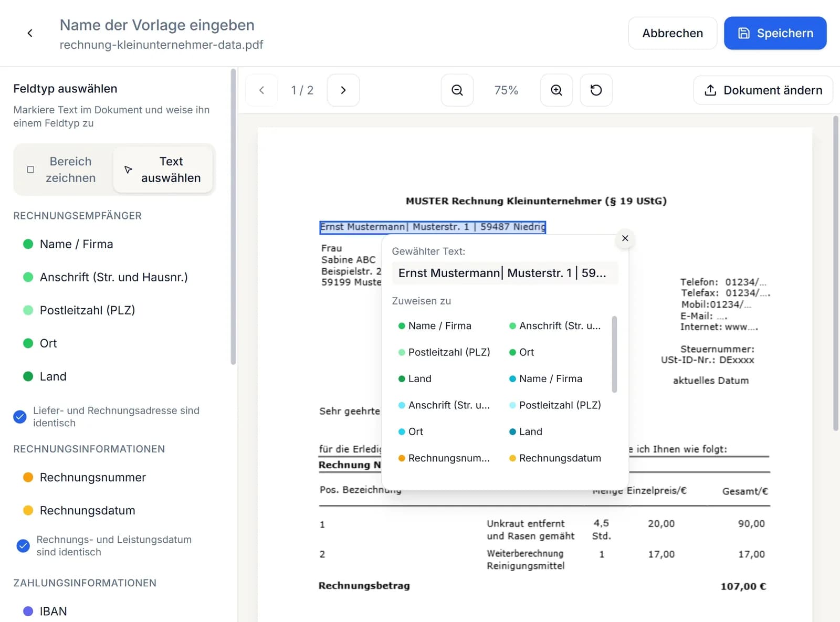Assign text to blue Land in popup
This screenshot has height=622, width=840.
point(526,431)
